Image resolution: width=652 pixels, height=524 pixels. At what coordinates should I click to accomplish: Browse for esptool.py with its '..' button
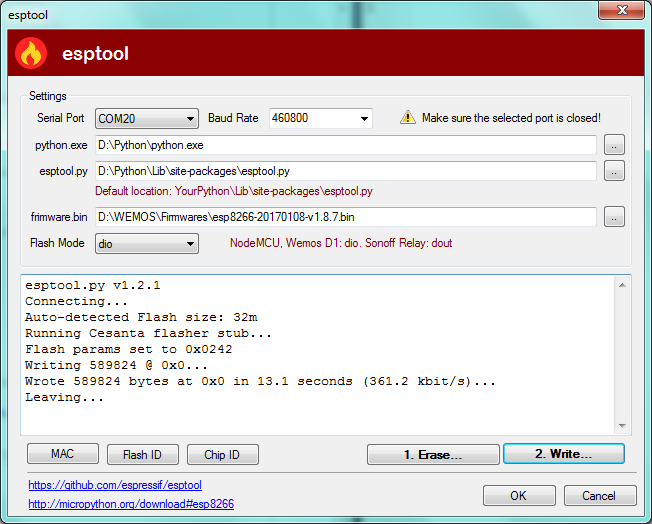click(614, 171)
